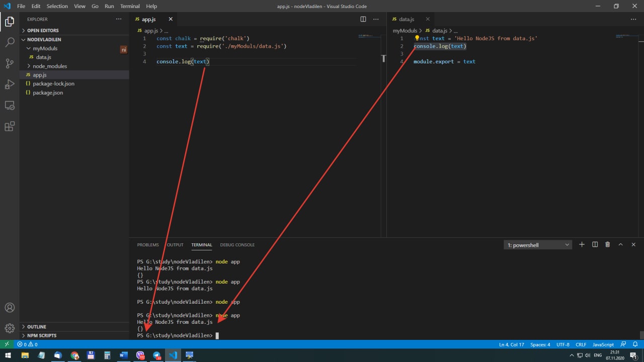Close the terminal panel

633,244
